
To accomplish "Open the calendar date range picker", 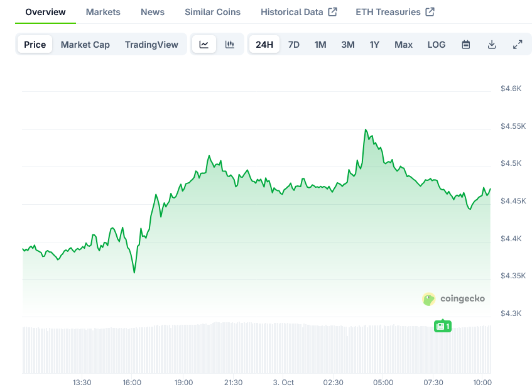I will click(465, 44).
